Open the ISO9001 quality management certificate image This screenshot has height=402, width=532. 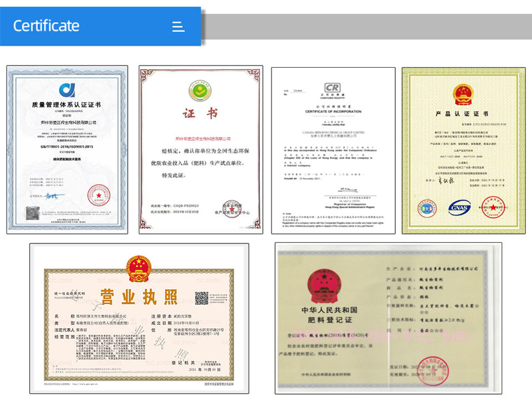tap(67, 150)
